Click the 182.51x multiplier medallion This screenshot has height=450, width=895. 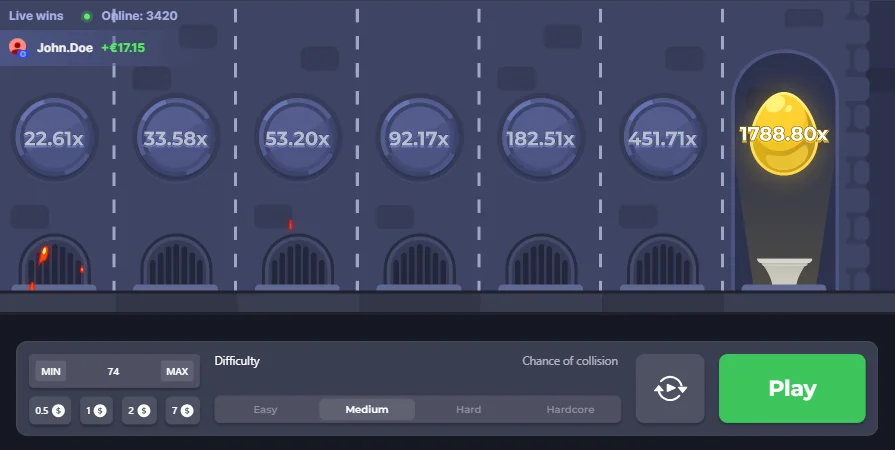pos(541,138)
